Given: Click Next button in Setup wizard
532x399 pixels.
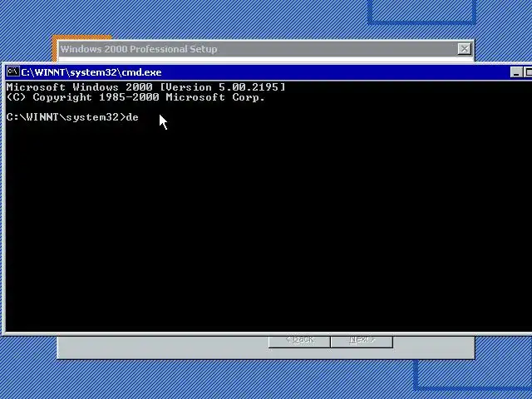Looking at the screenshot, I should pyautogui.click(x=362, y=341).
